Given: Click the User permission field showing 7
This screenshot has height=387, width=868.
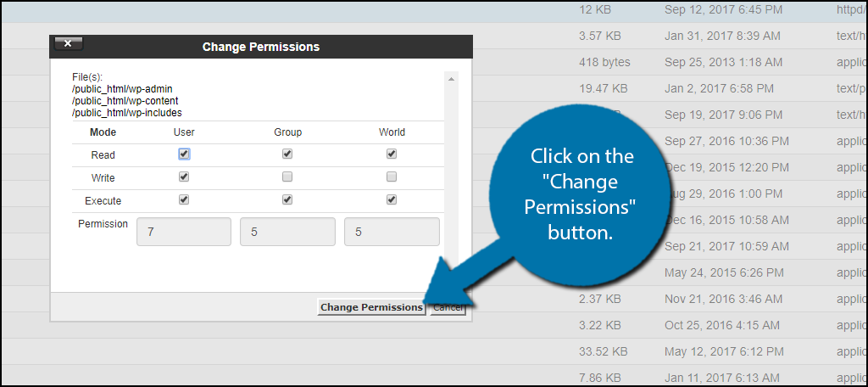Looking at the screenshot, I should click(x=184, y=232).
